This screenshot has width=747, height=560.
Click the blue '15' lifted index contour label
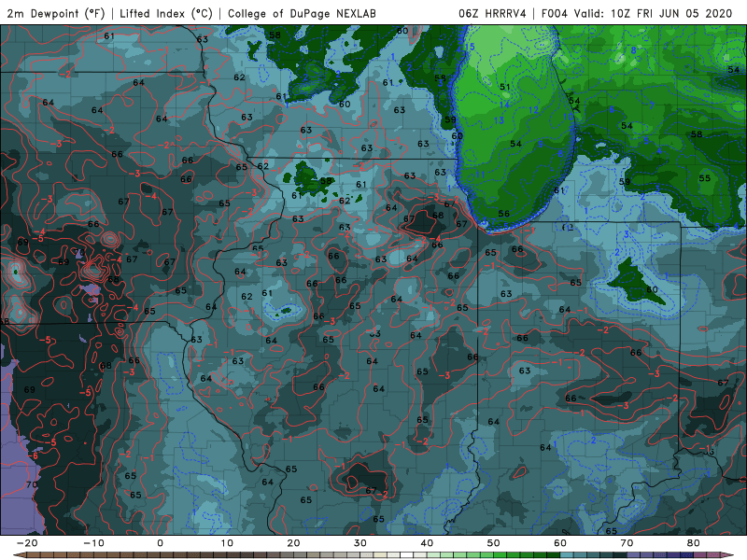(470, 46)
